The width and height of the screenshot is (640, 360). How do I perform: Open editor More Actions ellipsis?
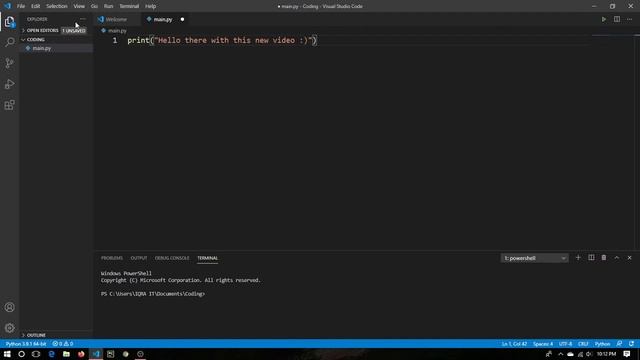click(629, 19)
